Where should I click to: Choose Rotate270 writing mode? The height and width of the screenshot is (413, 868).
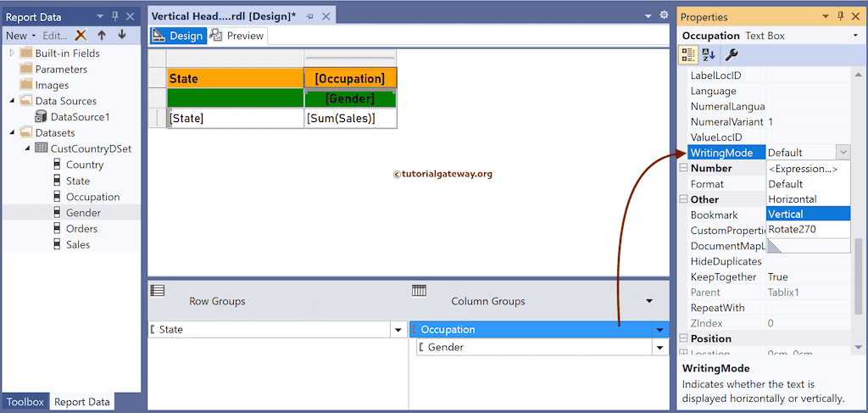pyautogui.click(x=808, y=229)
